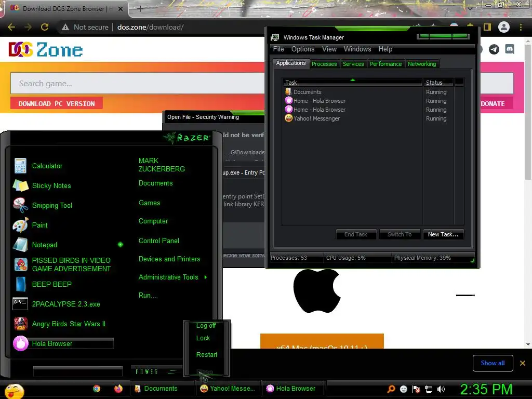Viewport: 532px width, 399px height.
Task: Select the Applications tab
Action: [x=291, y=63]
